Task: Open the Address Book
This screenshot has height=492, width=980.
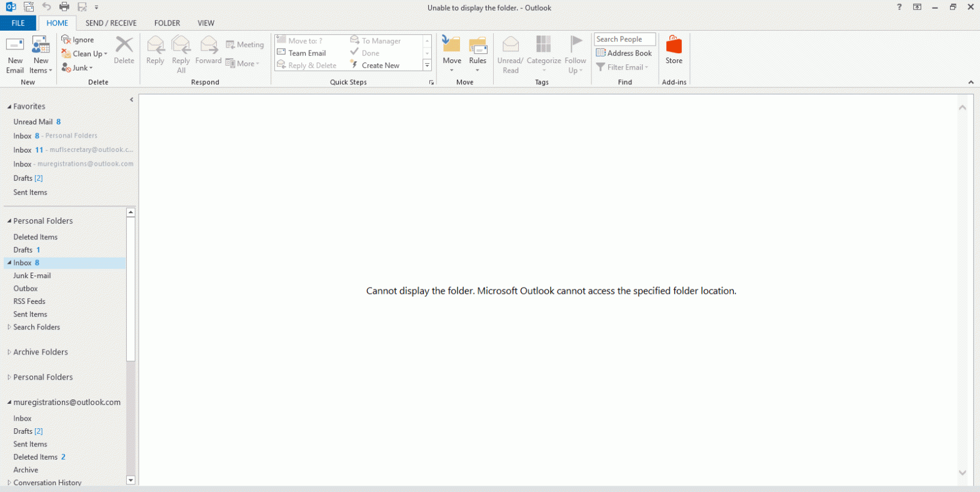Action: (x=624, y=53)
